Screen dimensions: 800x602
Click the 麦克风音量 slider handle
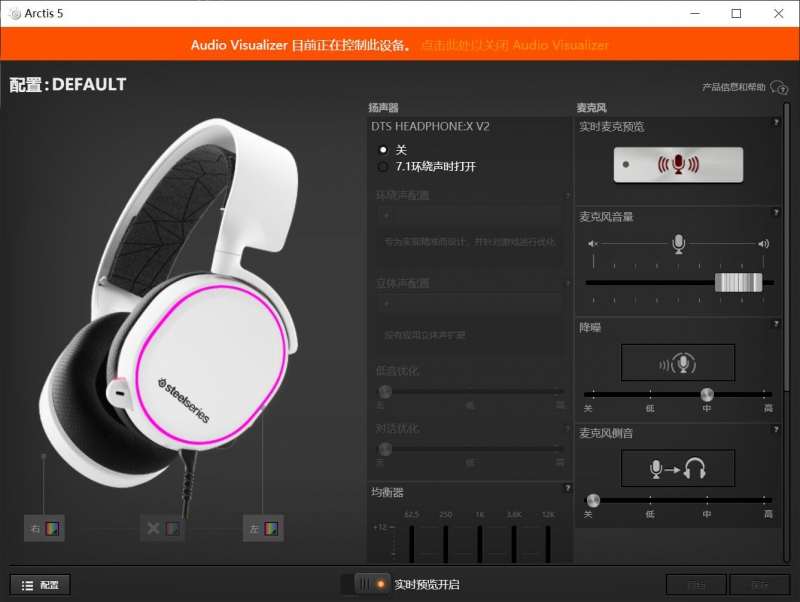(738, 283)
